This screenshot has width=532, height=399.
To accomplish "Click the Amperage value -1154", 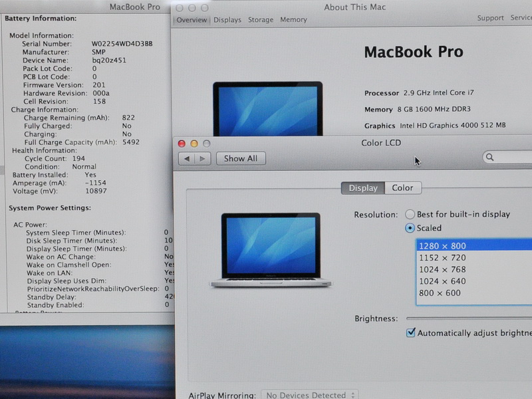I will point(95,183).
